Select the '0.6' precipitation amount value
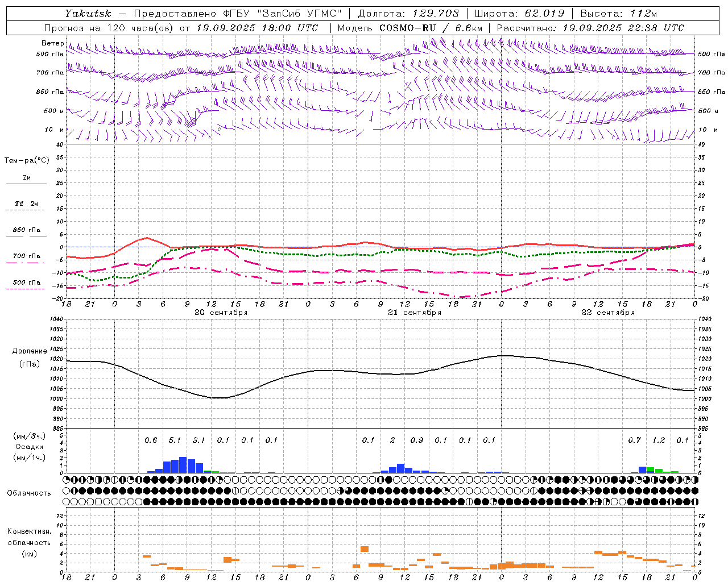Viewport: 728px width, 582px height. (x=151, y=440)
